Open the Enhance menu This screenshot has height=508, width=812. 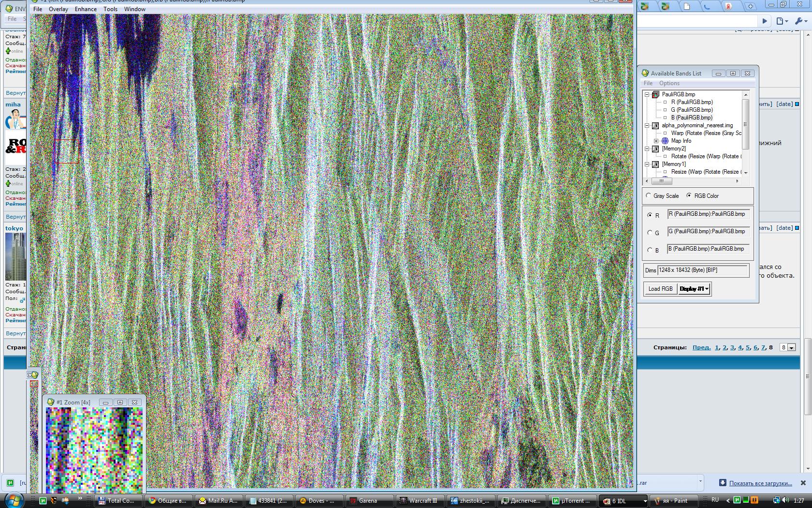tap(86, 9)
